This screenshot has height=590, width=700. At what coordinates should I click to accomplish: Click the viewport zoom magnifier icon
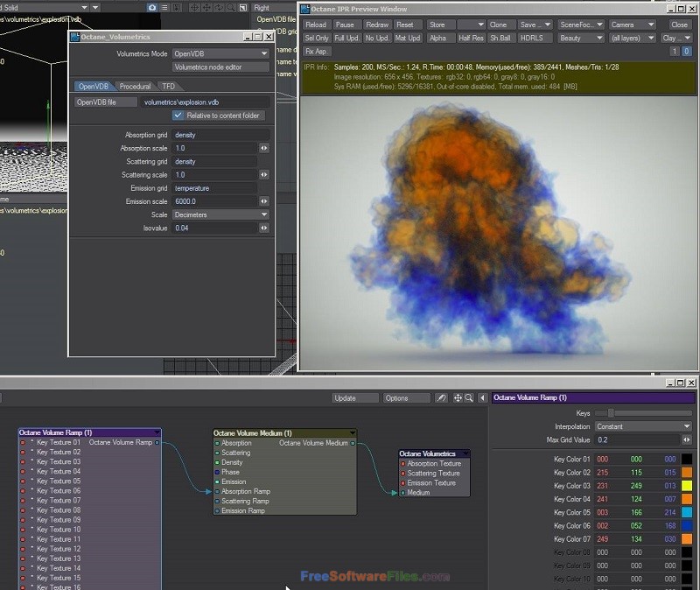pyautogui.click(x=231, y=8)
